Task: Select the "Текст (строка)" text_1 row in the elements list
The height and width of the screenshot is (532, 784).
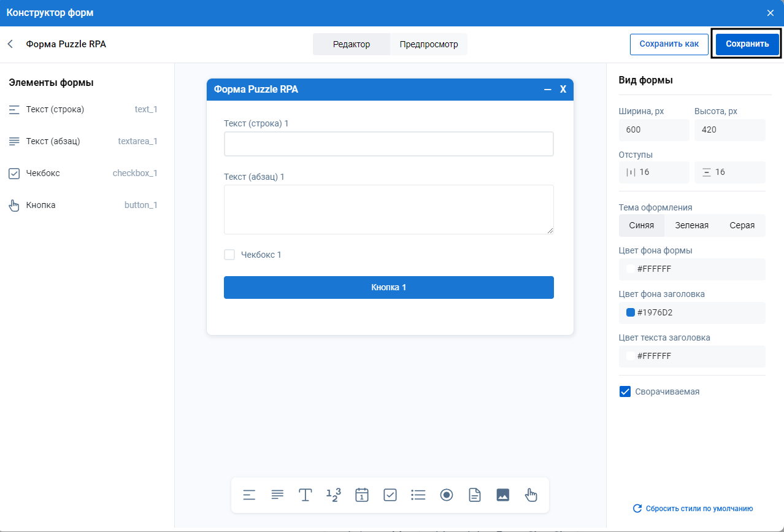Action: [83, 109]
